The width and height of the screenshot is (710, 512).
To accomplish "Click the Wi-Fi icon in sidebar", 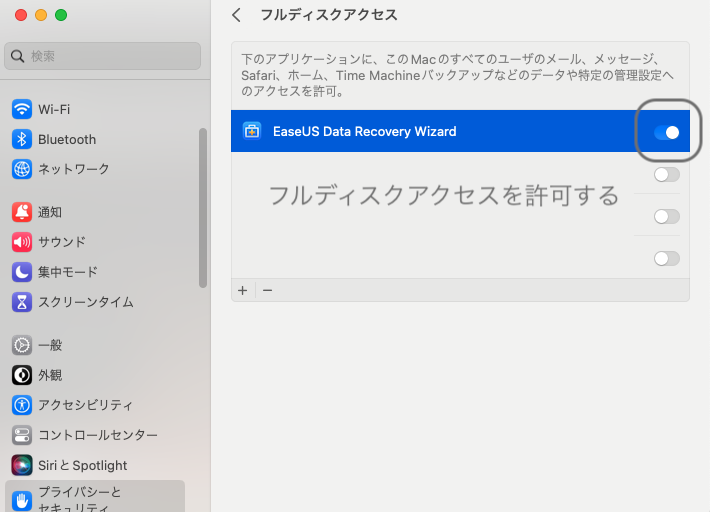I will pyautogui.click(x=22, y=109).
